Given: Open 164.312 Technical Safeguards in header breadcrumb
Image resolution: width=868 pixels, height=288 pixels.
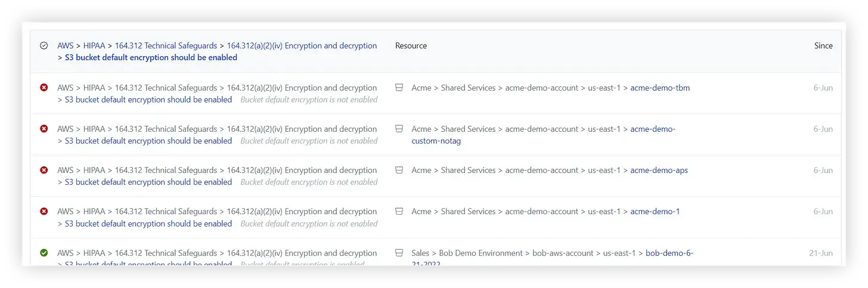Looking at the screenshot, I should (166, 46).
